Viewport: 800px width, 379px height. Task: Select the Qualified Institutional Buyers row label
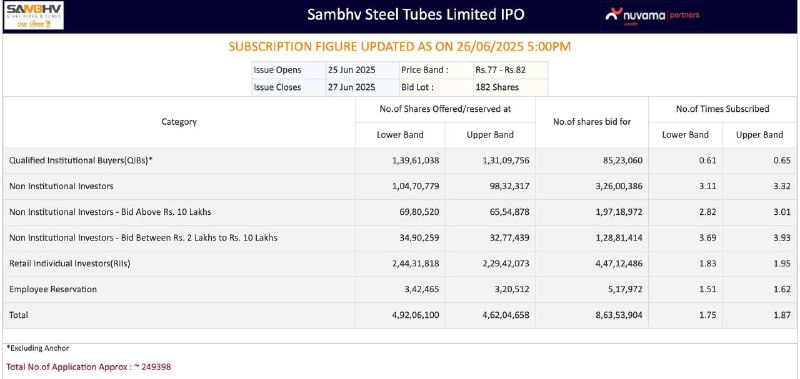tap(81, 161)
